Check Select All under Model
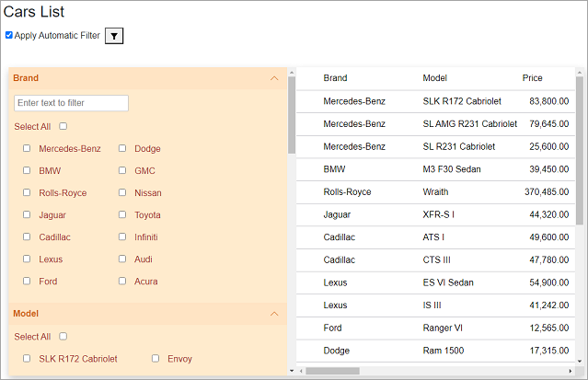 point(63,336)
